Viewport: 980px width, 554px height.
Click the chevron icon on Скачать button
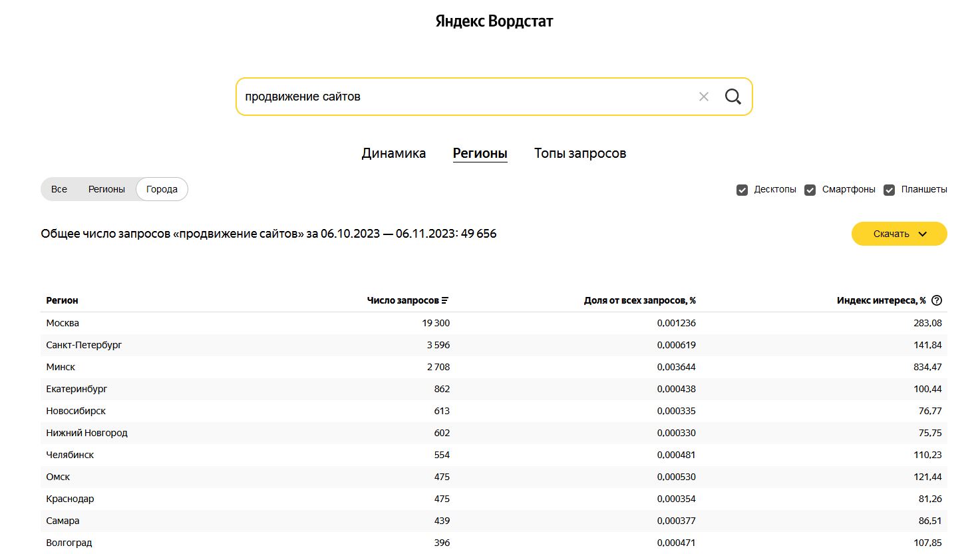pyautogui.click(x=923, y=234)
